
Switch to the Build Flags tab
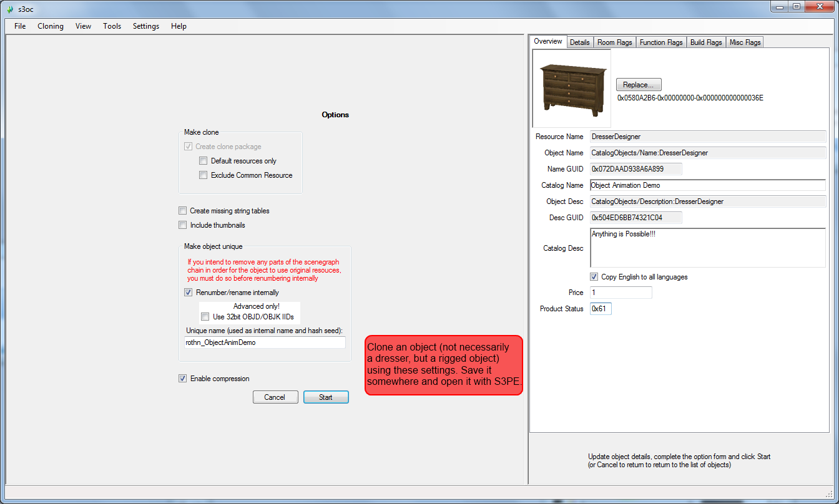click(706, 42)
